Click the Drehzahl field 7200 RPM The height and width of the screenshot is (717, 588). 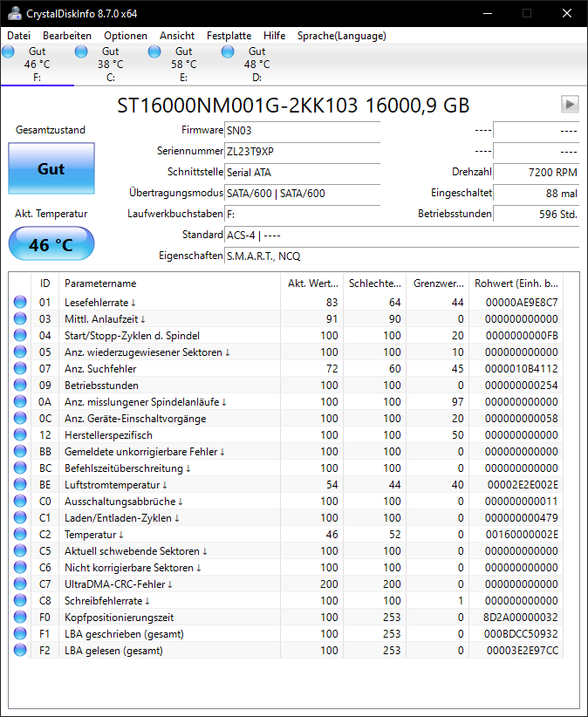[x=536, y=173]
